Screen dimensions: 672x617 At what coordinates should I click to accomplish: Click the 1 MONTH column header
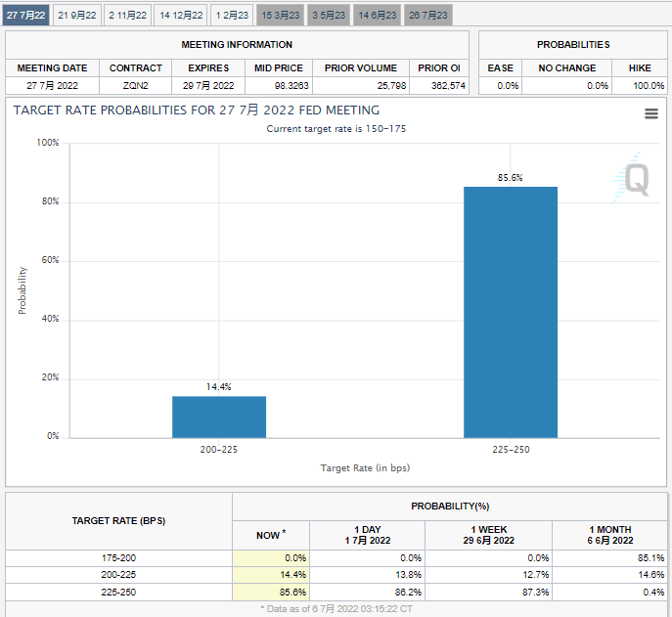611,535
